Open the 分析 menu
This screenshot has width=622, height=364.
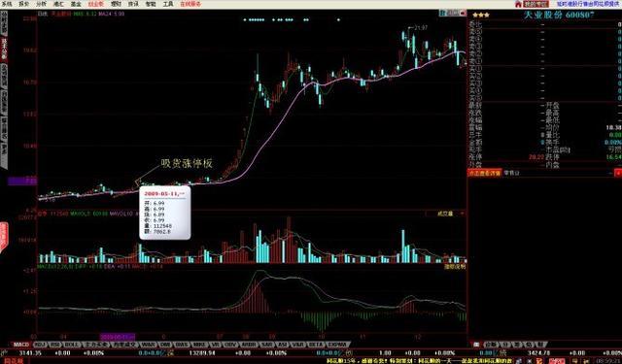click(x=41, y=4)
